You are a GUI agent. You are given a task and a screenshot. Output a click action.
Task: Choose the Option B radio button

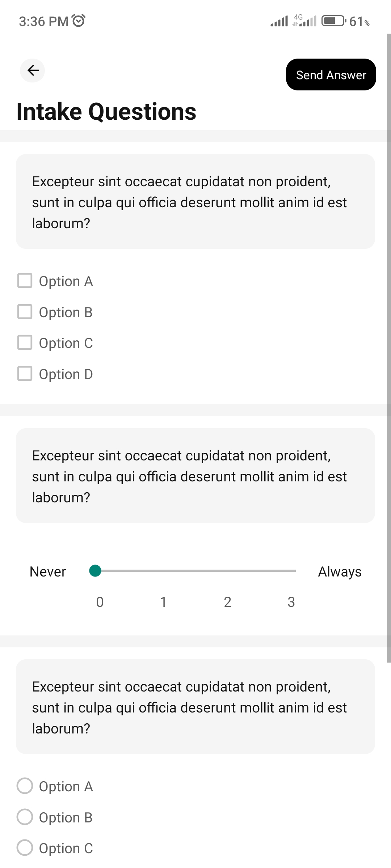click(25, 817)
